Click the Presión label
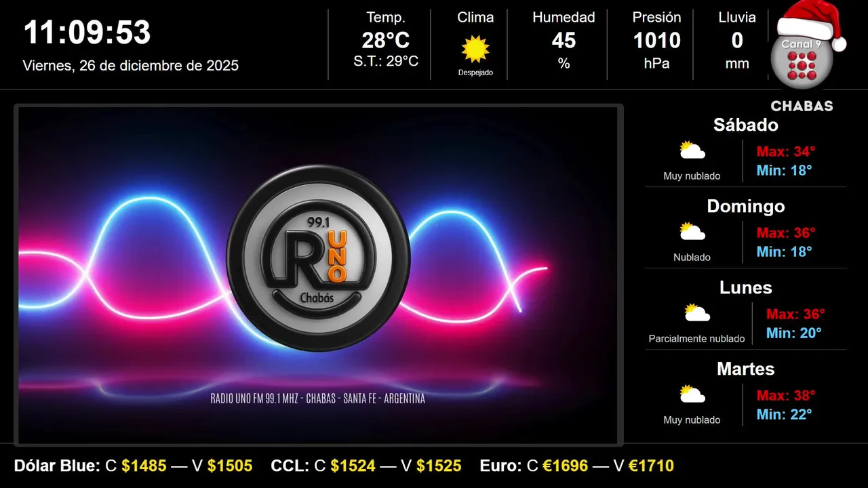 pos(656,18)
